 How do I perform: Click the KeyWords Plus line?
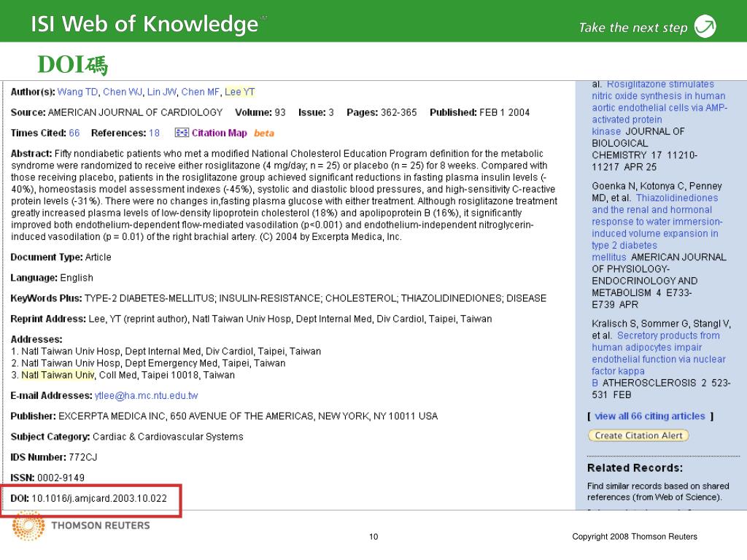click(278, 298)
